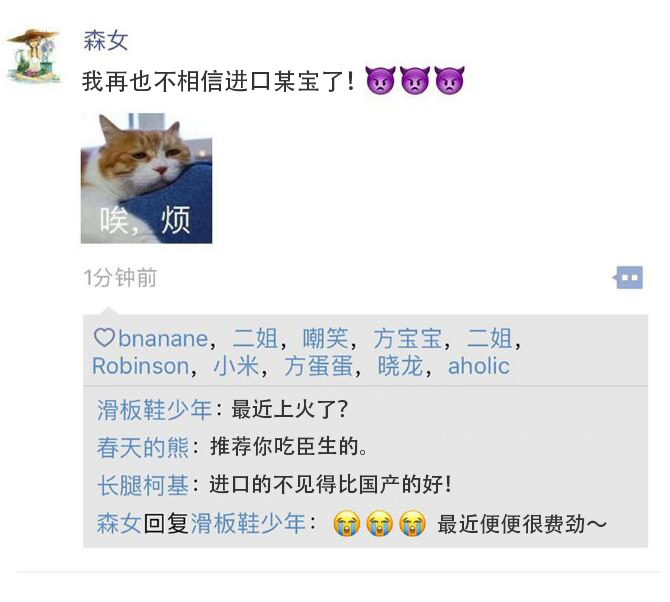The width and height of the screenshot is (670, 602).
Task: Tap the 1分钟前 timestamp
Action: (x=120, y=278)
